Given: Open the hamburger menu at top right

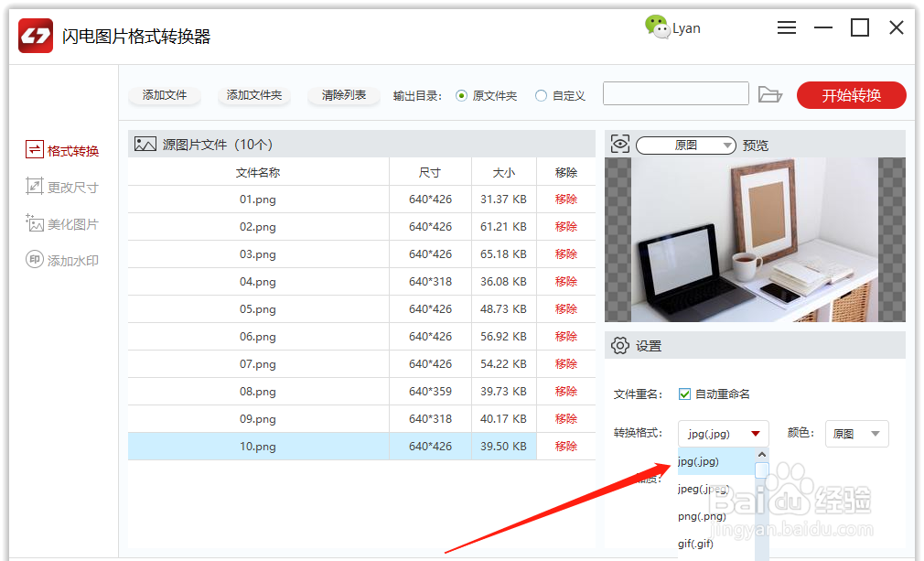Looking at the screenshot, I should coord(787,27).
